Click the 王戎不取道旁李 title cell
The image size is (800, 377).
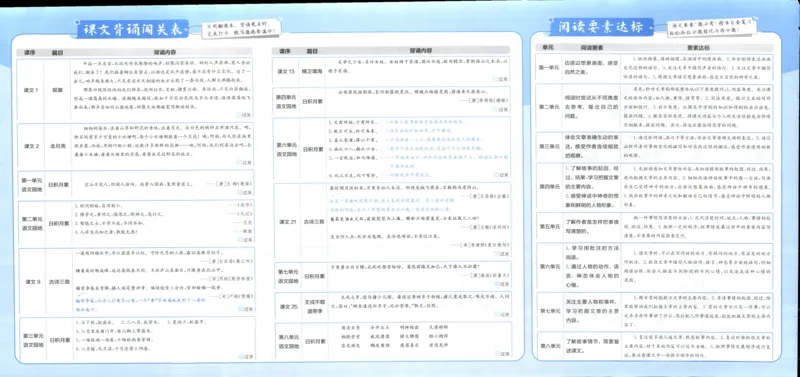pos(314,306)
